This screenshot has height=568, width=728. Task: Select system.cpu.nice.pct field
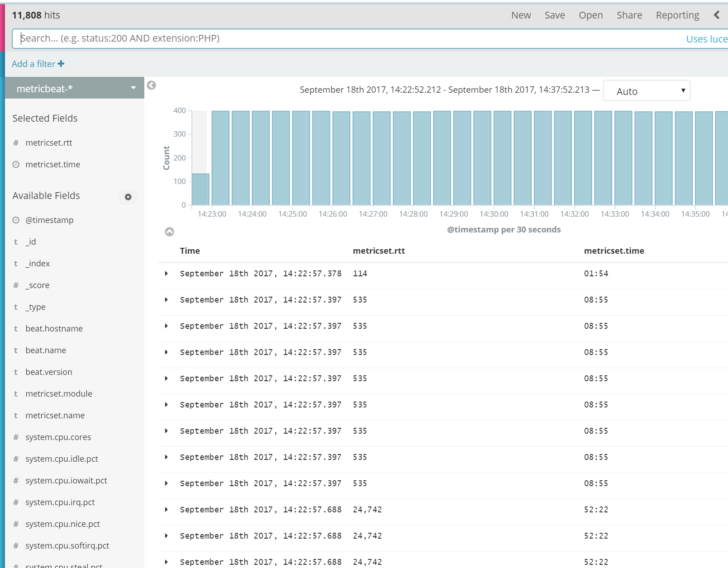[x=62, y=524]
